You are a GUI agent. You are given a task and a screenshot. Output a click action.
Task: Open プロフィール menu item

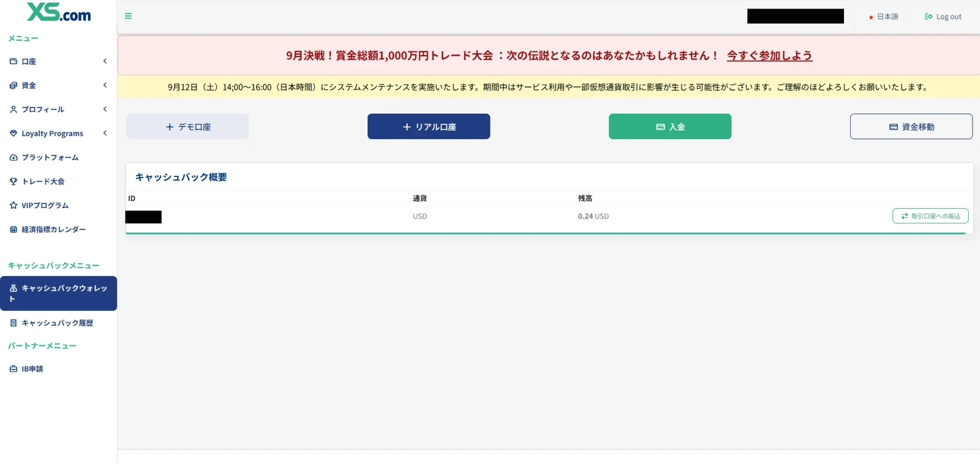coord(58,109)
